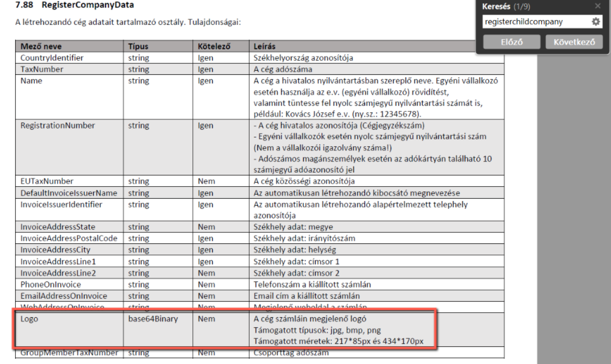Click 'Székhely adat: címsor 2' text

click(296, 273)
